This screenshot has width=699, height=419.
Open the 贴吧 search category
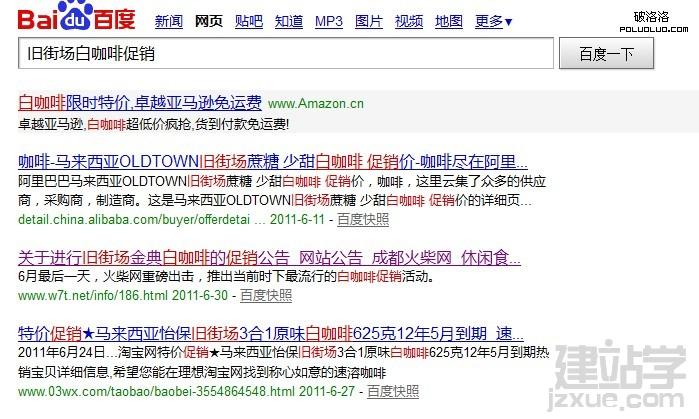coord(249,21)
